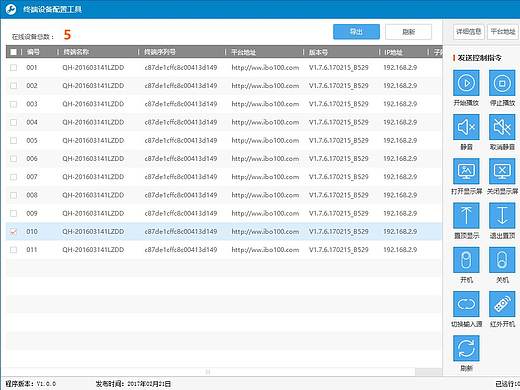Screen dimensions: 520x390
Task: Select row number 001
Action: 32,68
